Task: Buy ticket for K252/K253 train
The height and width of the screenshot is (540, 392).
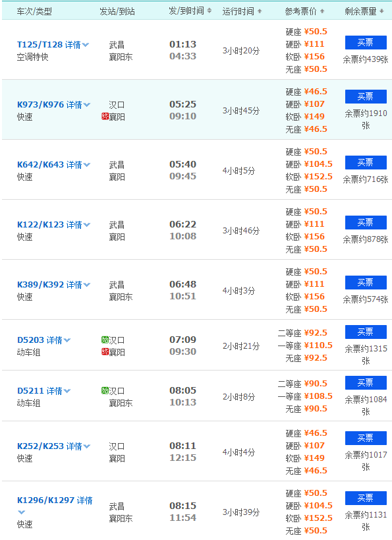Action: click(x=366, y=438)
